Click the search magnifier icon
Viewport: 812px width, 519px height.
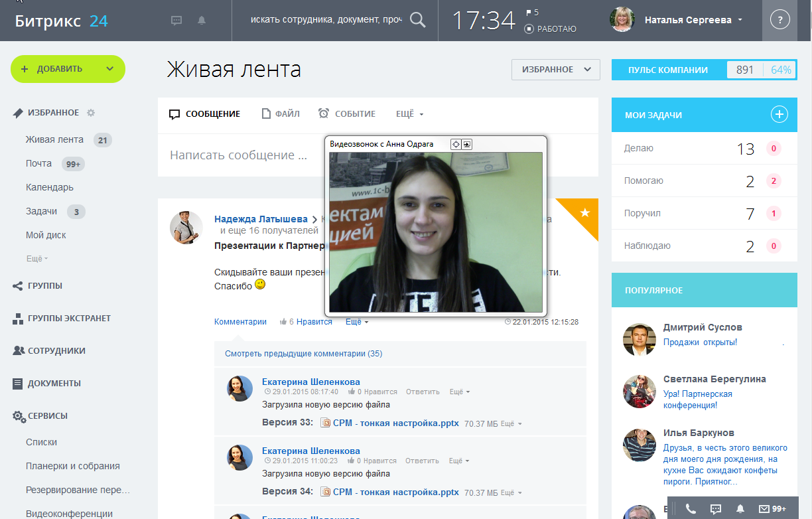point(417,20)
